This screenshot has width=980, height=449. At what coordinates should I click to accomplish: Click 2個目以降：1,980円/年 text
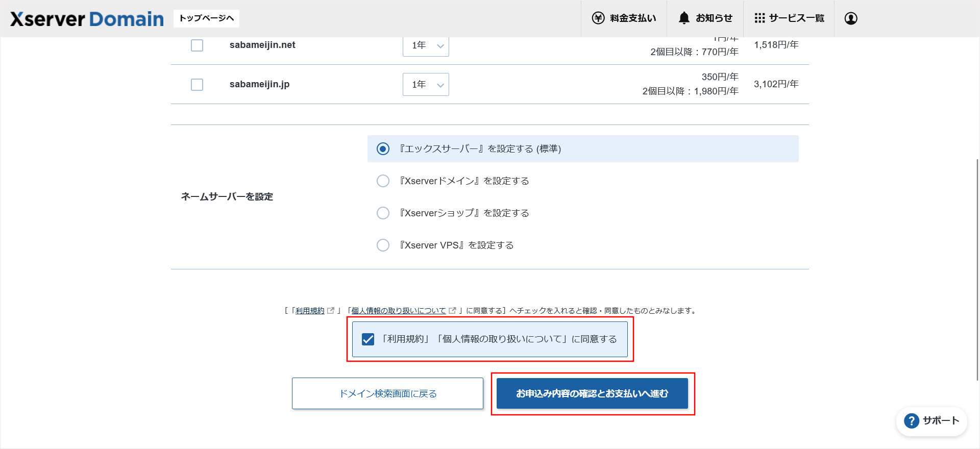click(690, 91)
